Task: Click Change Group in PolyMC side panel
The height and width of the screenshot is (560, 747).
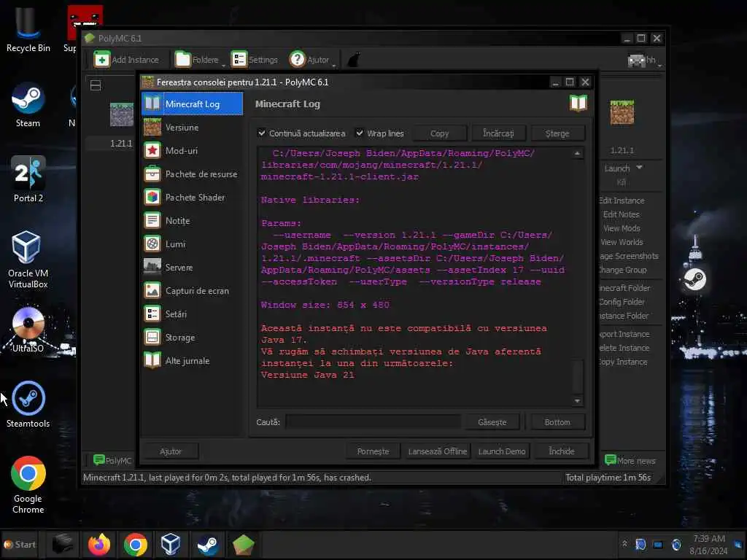Action: coord(623,270)
